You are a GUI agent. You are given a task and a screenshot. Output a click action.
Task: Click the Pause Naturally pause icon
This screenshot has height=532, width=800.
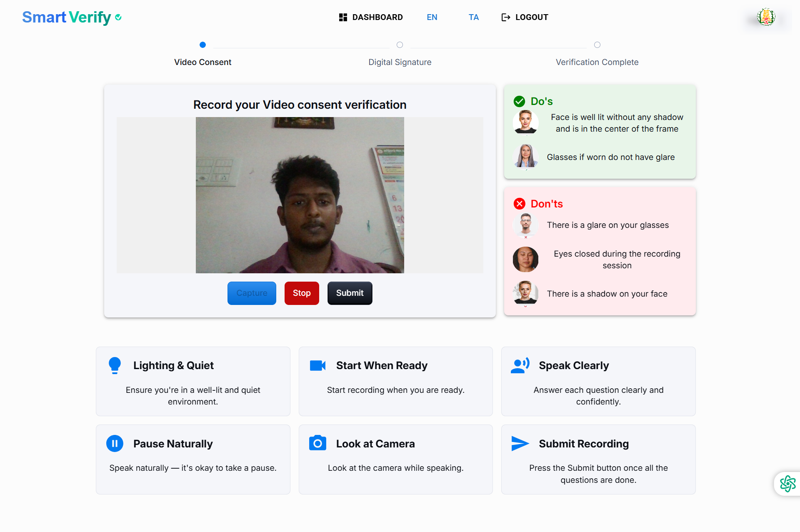coord(115,443)
